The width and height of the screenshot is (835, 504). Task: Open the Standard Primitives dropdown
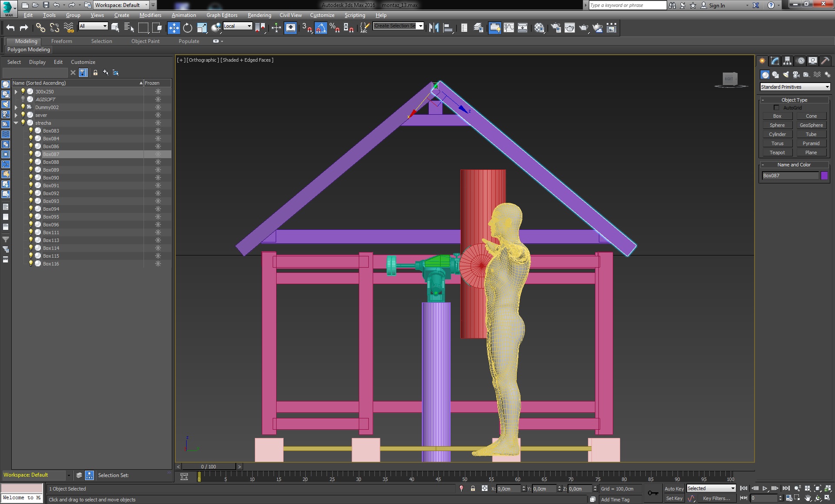(x=795, y=87)
